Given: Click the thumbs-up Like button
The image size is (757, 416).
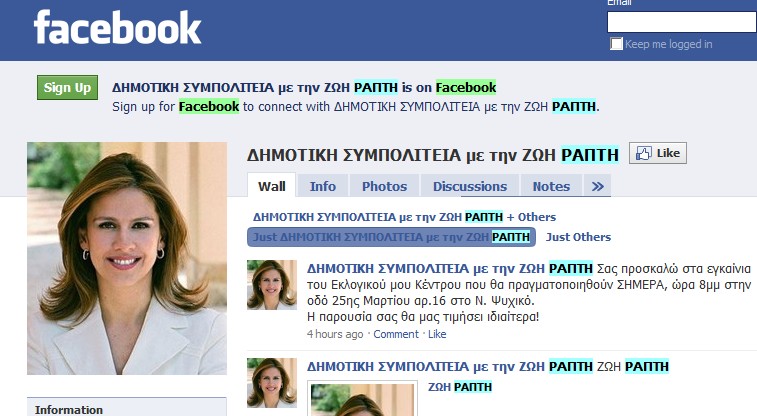Looking at the screenshot, I should point(657,153).
